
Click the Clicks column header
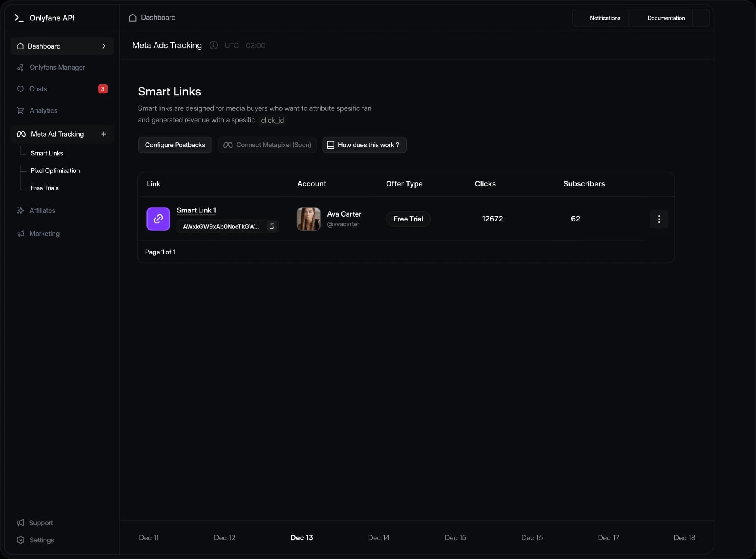click(x=485, y=184)
